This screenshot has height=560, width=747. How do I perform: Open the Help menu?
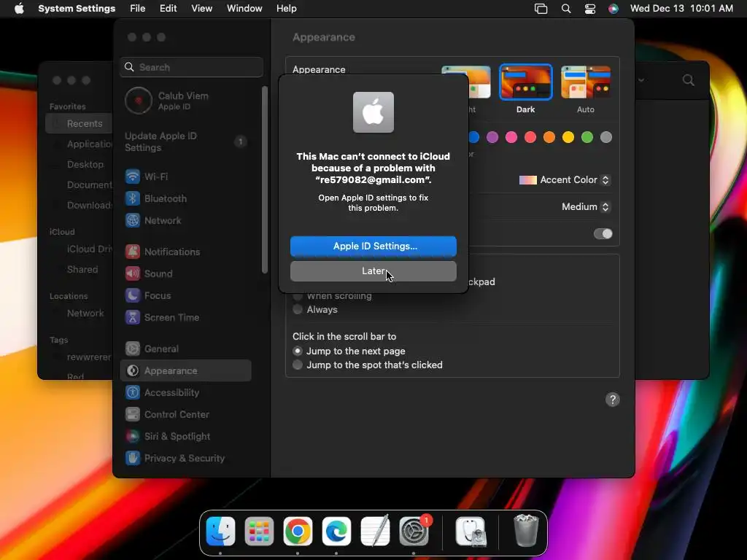pos(286,9)
